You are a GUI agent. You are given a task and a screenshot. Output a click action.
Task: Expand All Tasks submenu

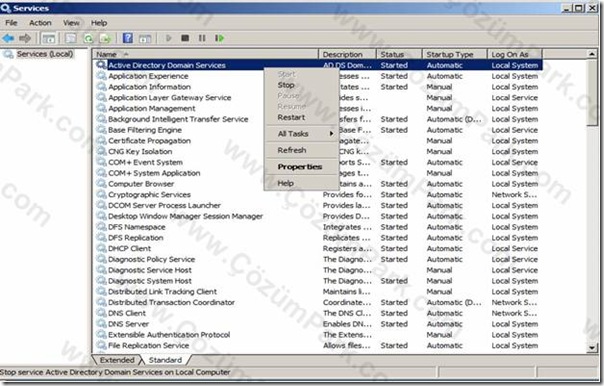coord(301,134)
